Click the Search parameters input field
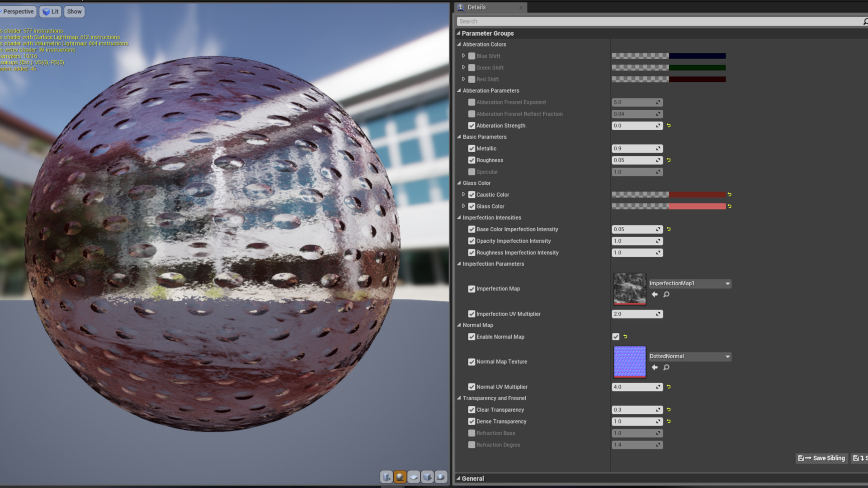 pos(660,21)
